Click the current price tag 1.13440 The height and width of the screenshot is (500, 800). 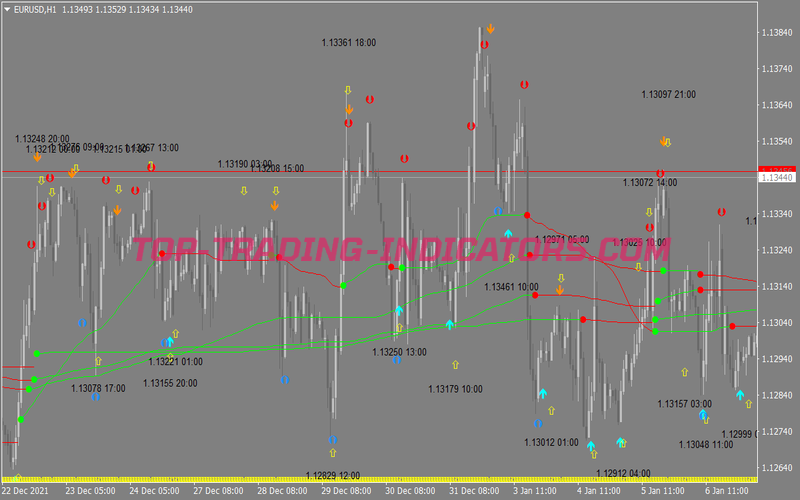pos(777,178)
